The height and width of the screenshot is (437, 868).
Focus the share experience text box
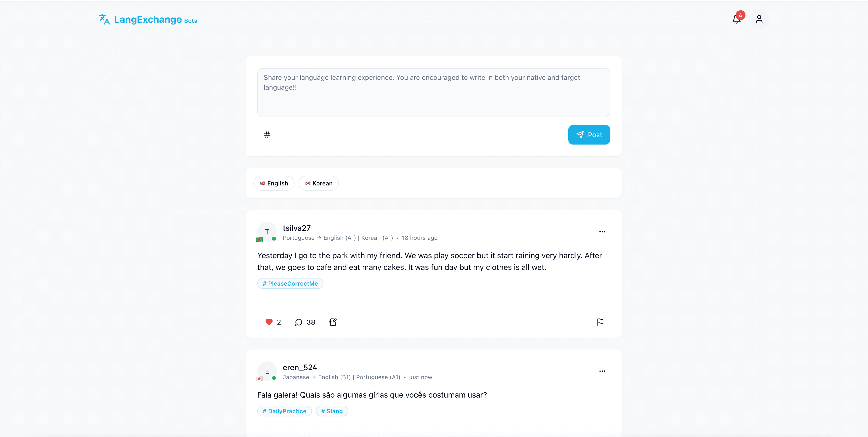tap(433, 93)
